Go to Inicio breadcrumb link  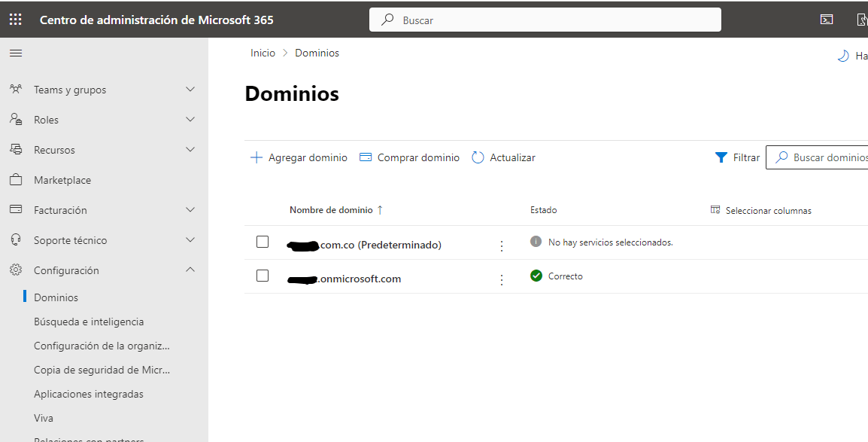tap(263, 53)
